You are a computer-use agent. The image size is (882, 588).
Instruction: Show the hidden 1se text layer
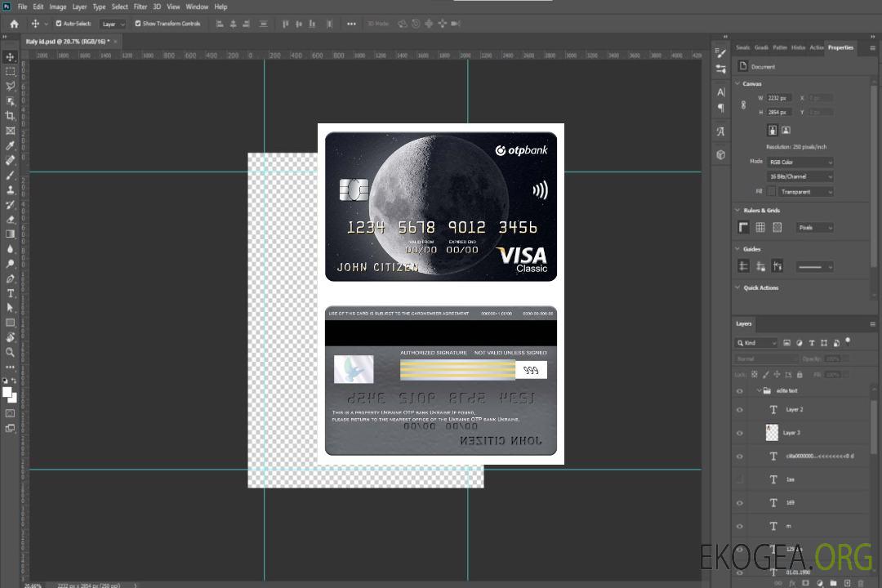740,480
